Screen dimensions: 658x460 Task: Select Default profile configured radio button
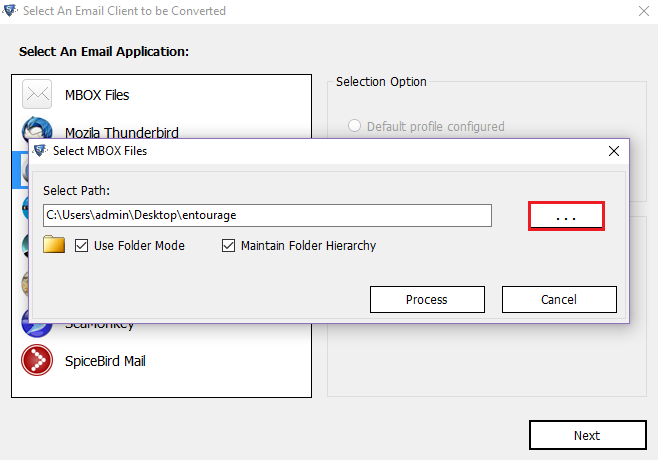coord(354,125)
